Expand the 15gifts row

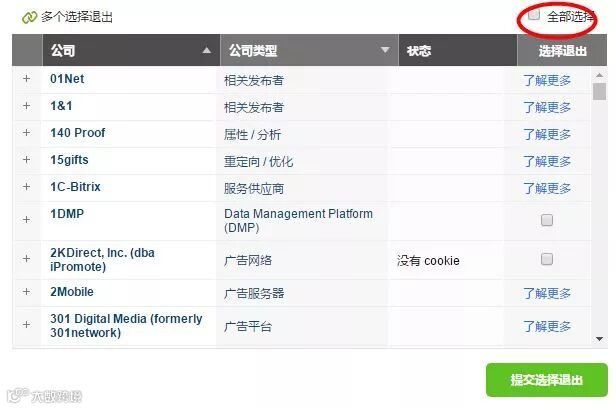coord(26,160)
